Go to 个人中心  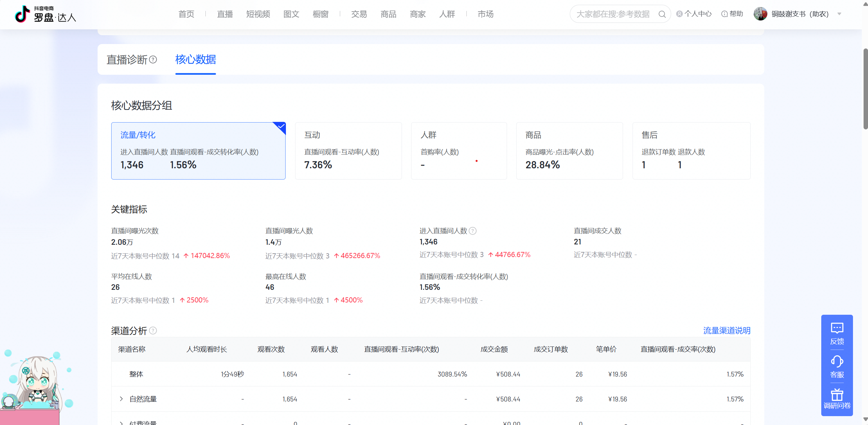694,14
